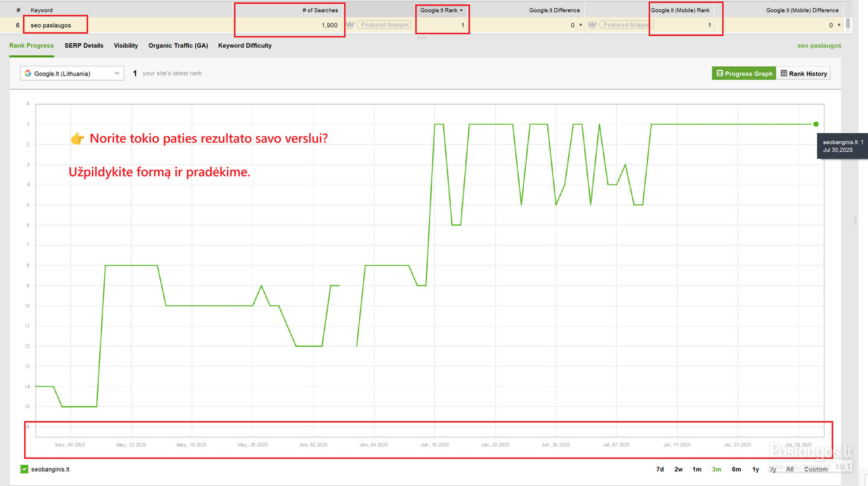
Task: Open the SERP Details tab
Action: (x=84, y=45)
